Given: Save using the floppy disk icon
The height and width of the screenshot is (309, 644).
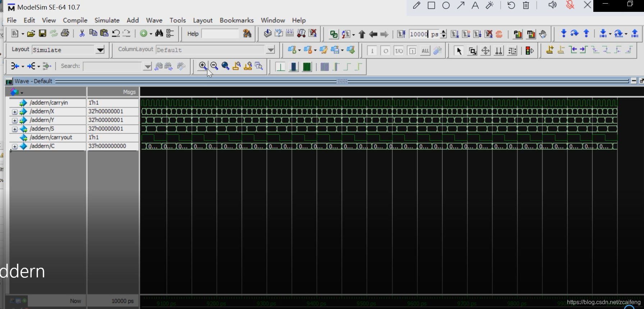Looking at the screenshot, I should coord(42,34).
